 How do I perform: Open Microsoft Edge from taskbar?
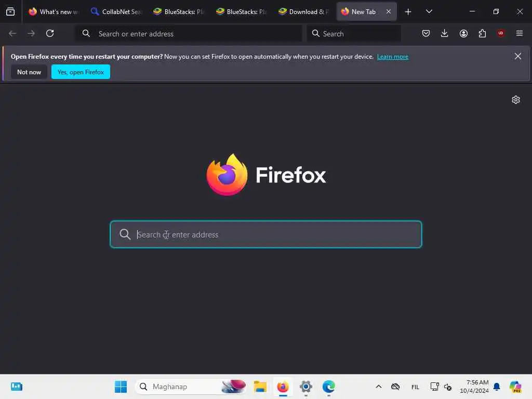[328, 387]
